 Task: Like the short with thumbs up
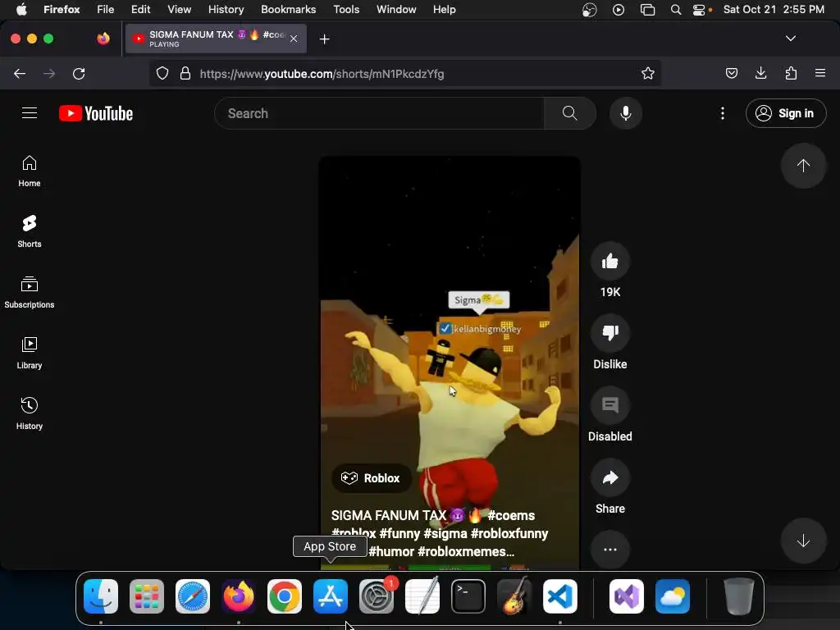tap(610, 262)
